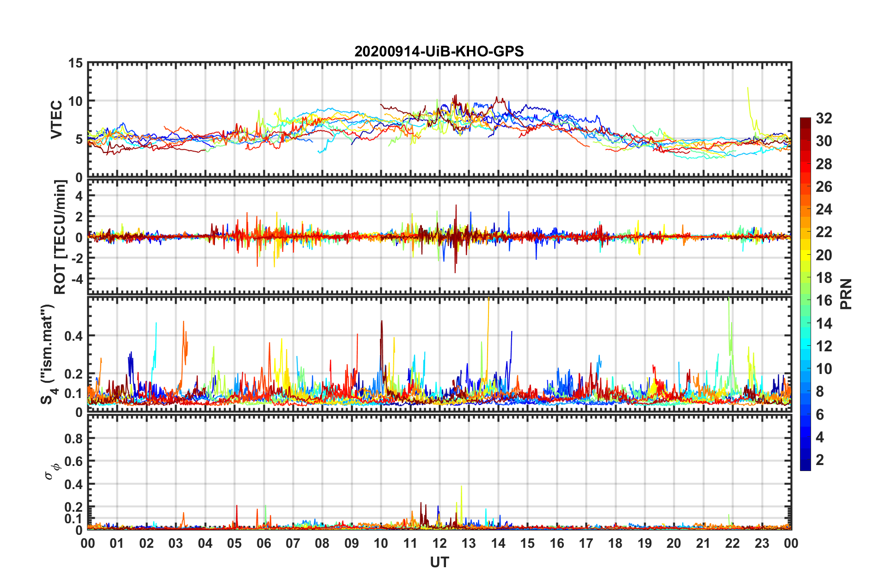Click colorbar tick value 2
Screen dimensions: 879x588
820,460
